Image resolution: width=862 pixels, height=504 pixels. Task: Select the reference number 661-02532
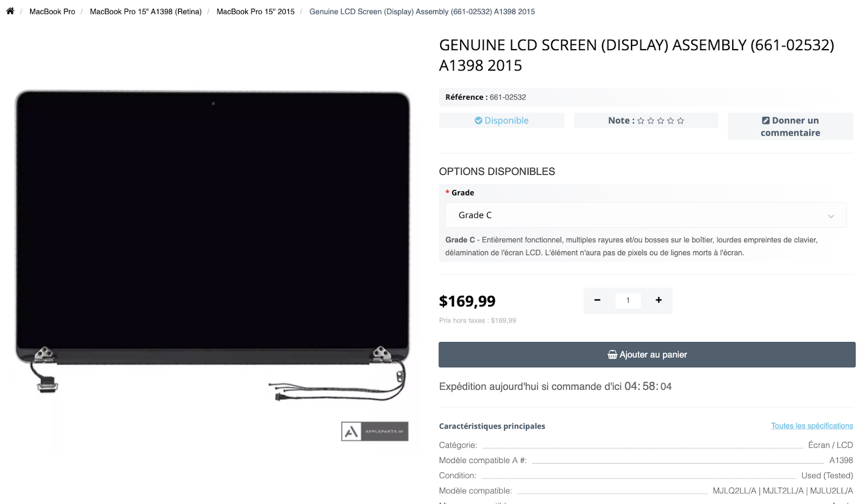pos(508,97)
